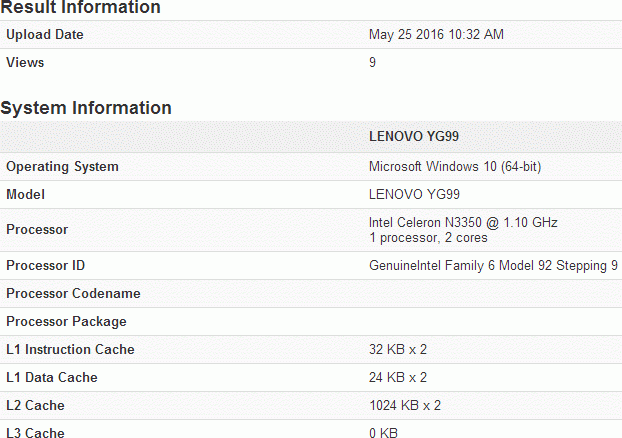Click the Processor Package row label

[66, 321]
